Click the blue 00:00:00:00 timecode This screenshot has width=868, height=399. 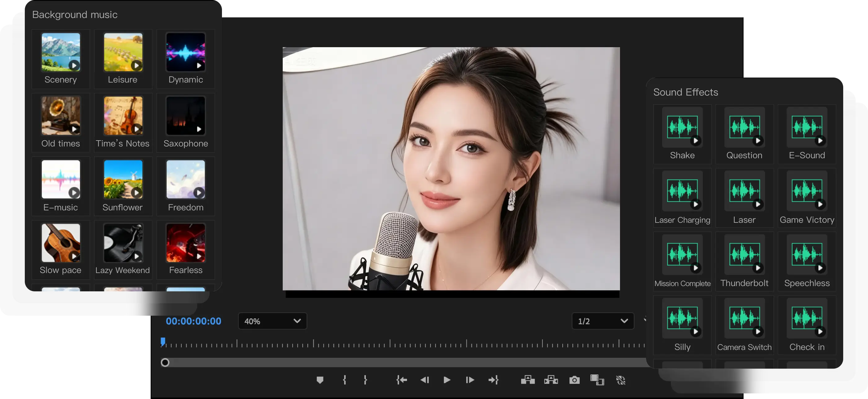pos(193,321)
